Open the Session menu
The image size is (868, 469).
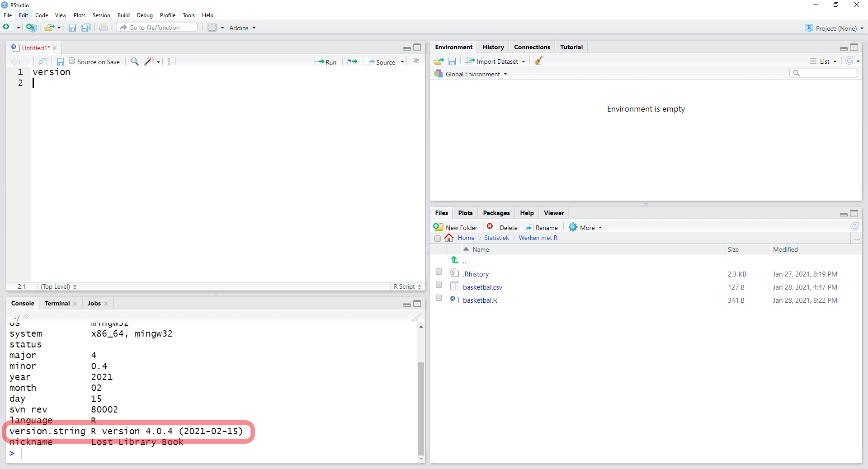tap(101, 15)
